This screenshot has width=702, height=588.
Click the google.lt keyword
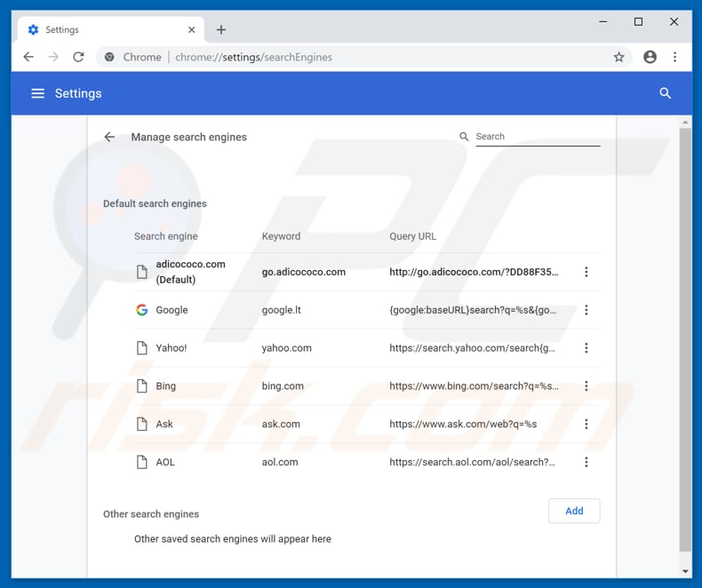(281, 310)
